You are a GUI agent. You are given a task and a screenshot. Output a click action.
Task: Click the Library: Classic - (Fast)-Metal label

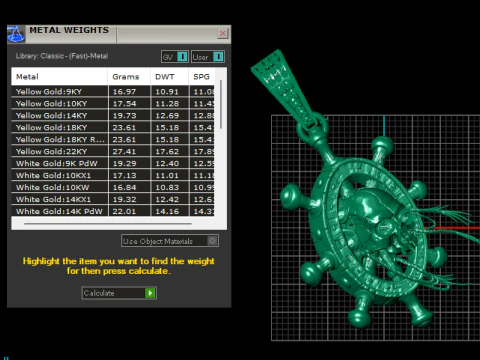coord(62,56)
